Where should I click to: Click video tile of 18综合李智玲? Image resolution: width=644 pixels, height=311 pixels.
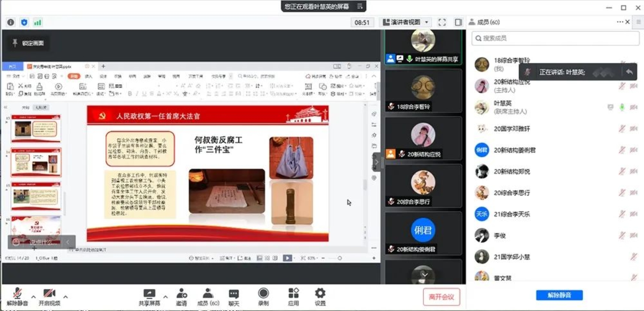click(423, 91)
